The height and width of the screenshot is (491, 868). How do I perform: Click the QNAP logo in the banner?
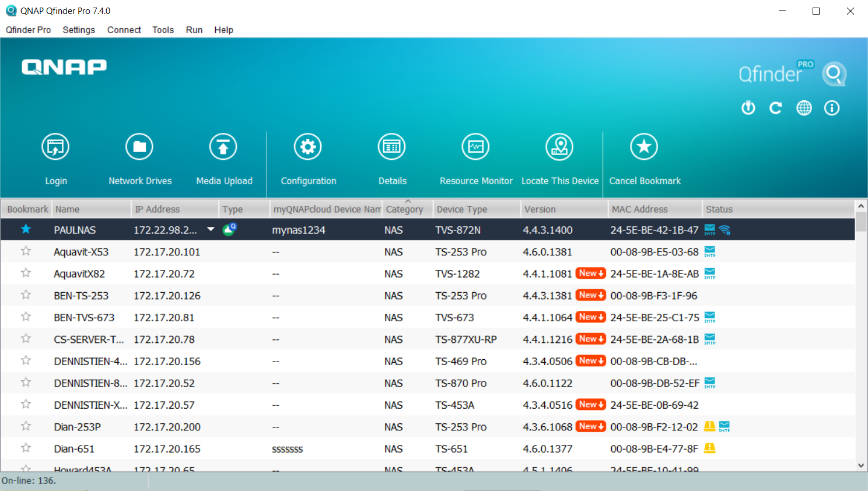(x=64, y=67)
